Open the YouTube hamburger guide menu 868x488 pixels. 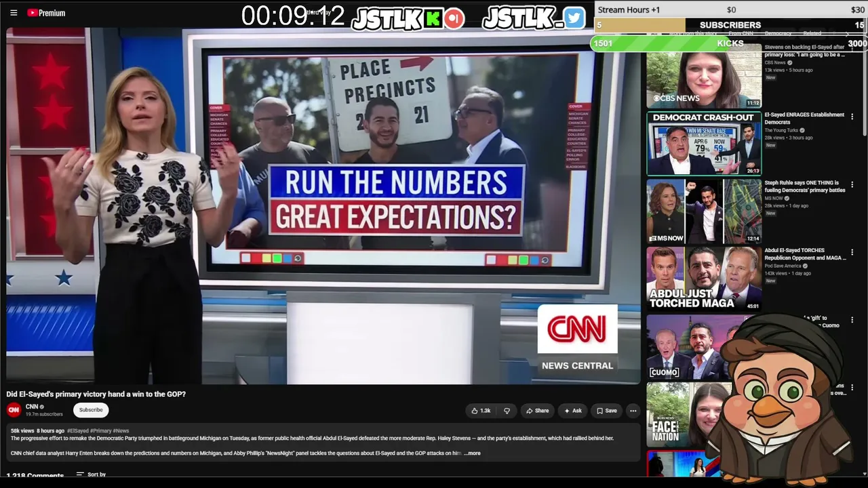pyautogui.click(x=14, y=13)
